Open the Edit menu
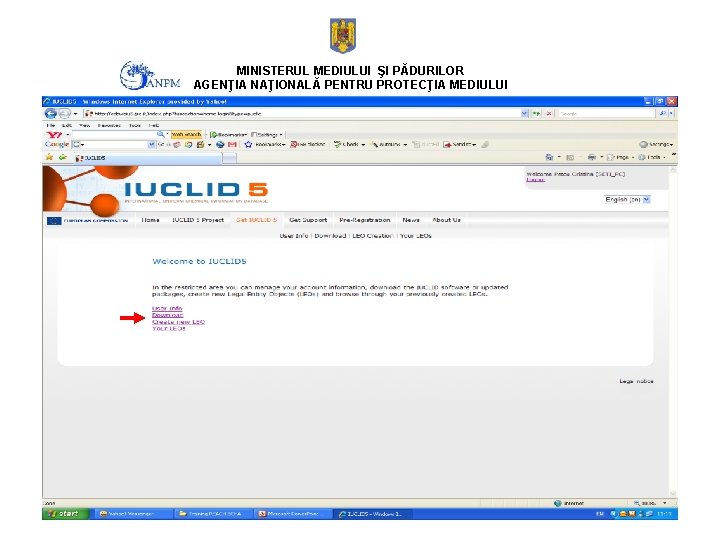 67,125
